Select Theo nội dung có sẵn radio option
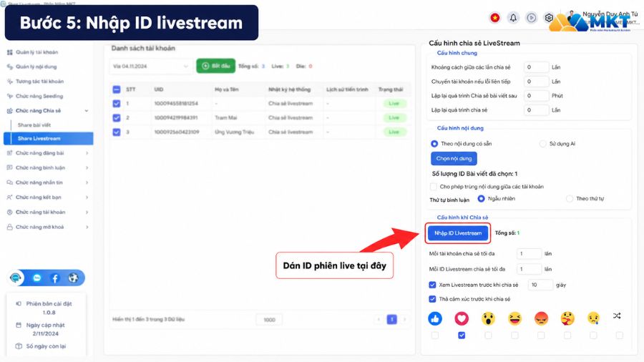 434,144
